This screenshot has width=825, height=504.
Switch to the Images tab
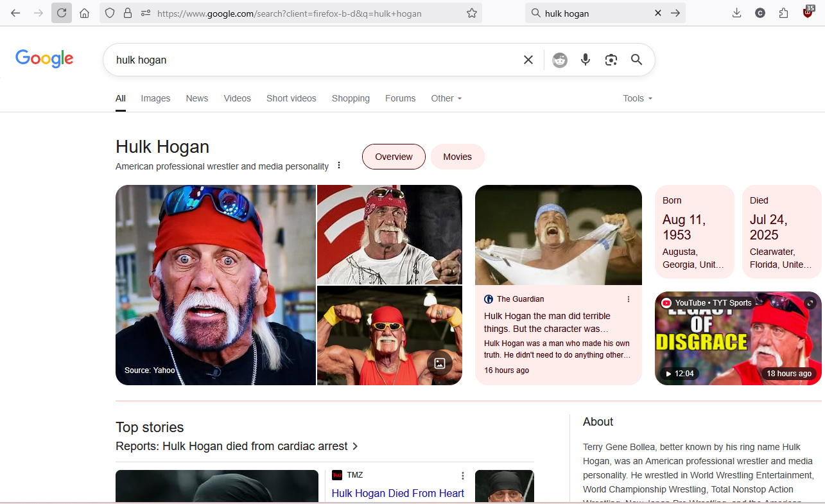click(x=155, y=98)
